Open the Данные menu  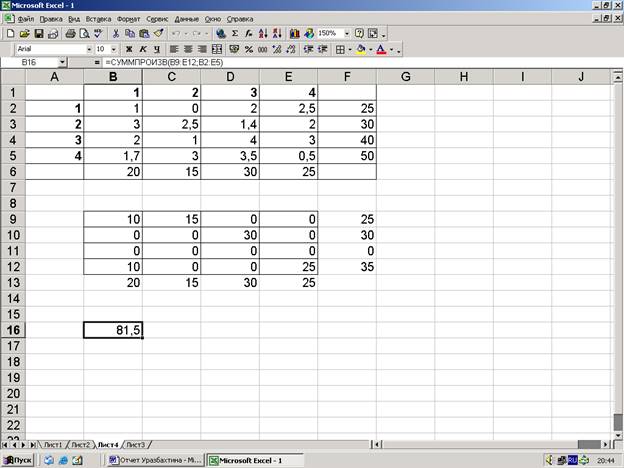187,19
